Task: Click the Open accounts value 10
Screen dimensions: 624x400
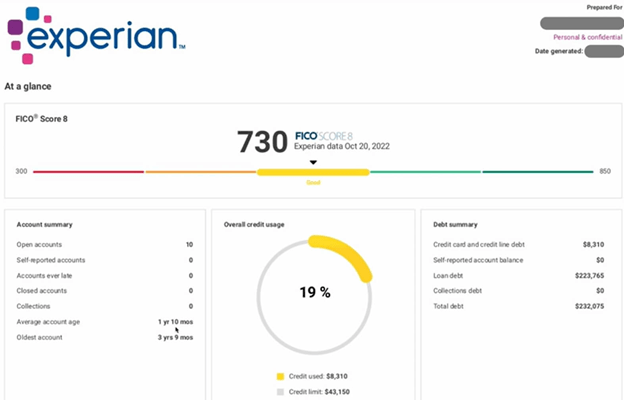Action: 189,244
